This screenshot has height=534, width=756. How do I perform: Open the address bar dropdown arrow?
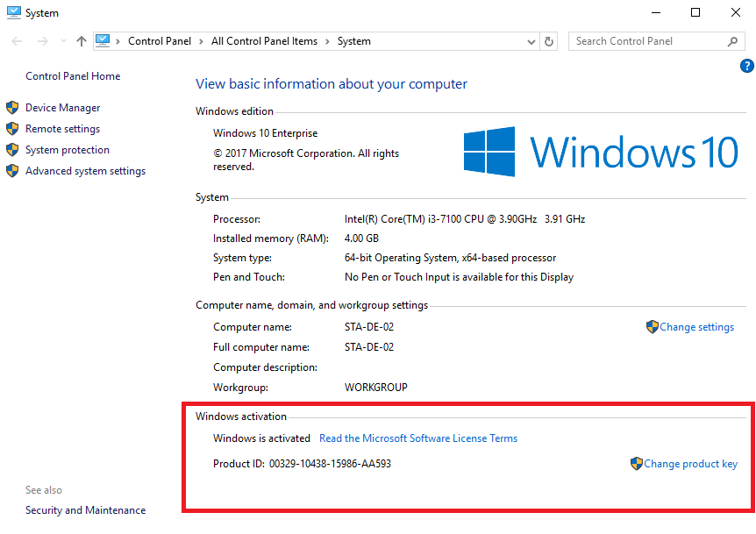[x=530, y=40]
